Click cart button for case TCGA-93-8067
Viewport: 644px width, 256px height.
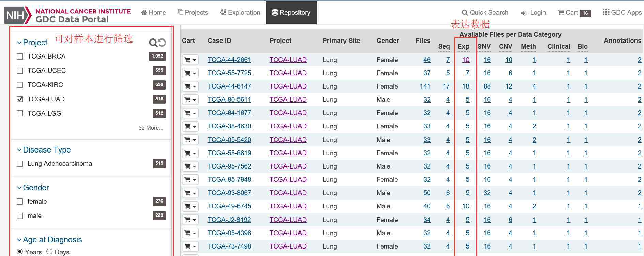190,193
